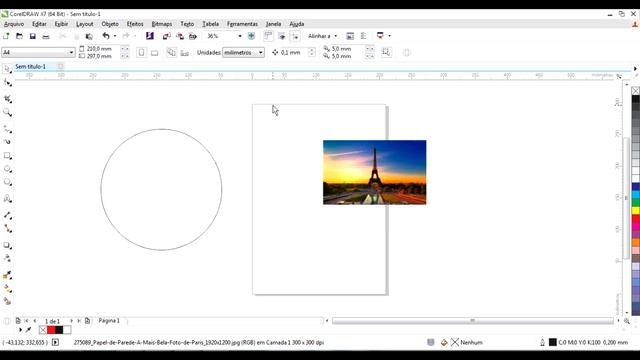Open the Ferramentas menu
Viewport: 640px width, 360px height.
point(242,24)
